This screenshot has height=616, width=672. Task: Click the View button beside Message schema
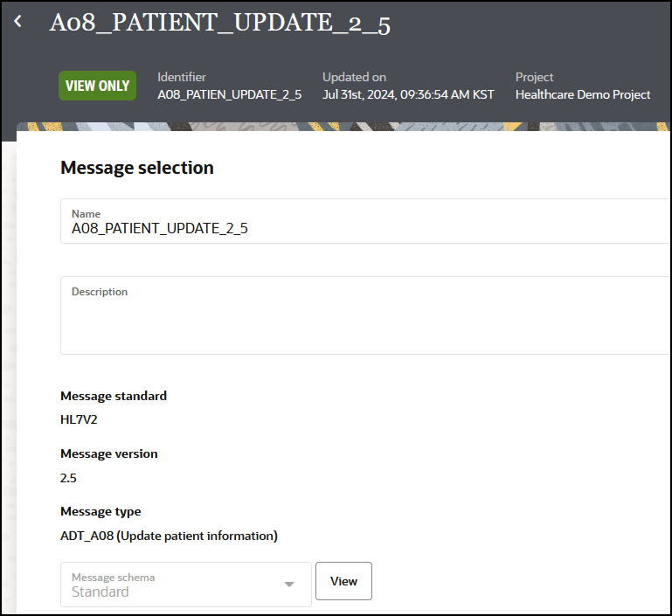(x=343, y=581)
